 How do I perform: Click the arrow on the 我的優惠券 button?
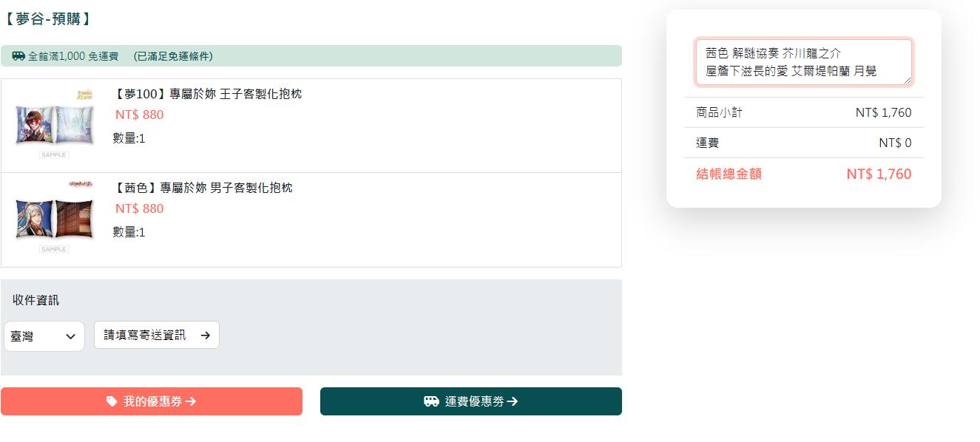click(x=191, y=401)
